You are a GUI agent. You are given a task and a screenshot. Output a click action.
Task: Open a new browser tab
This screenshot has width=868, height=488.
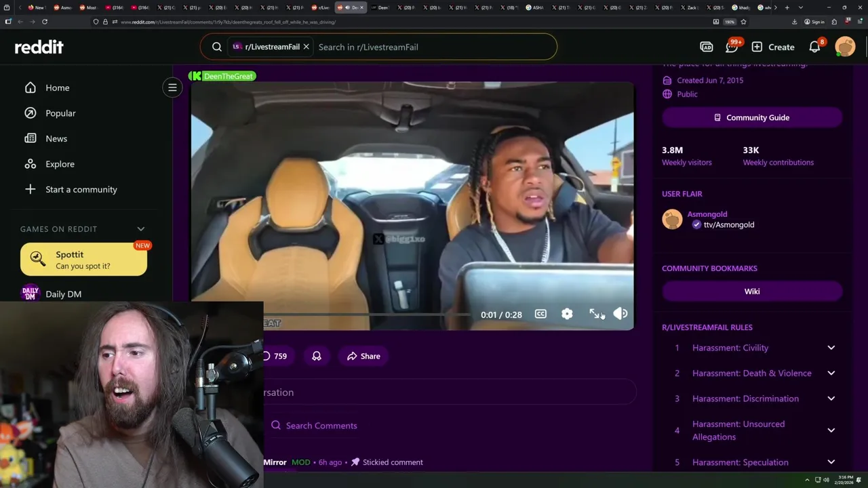(787, 7)
